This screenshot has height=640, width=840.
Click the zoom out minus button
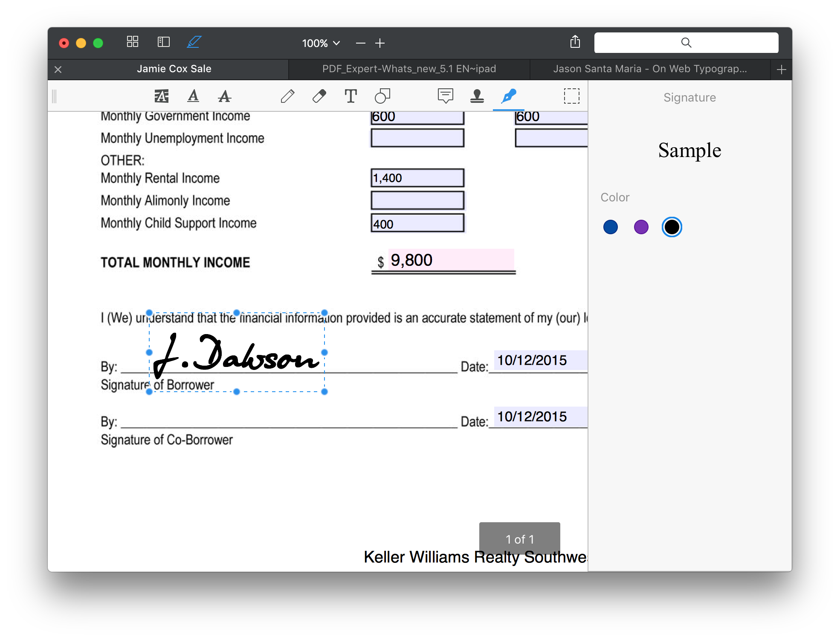click(x=361, y=43)
